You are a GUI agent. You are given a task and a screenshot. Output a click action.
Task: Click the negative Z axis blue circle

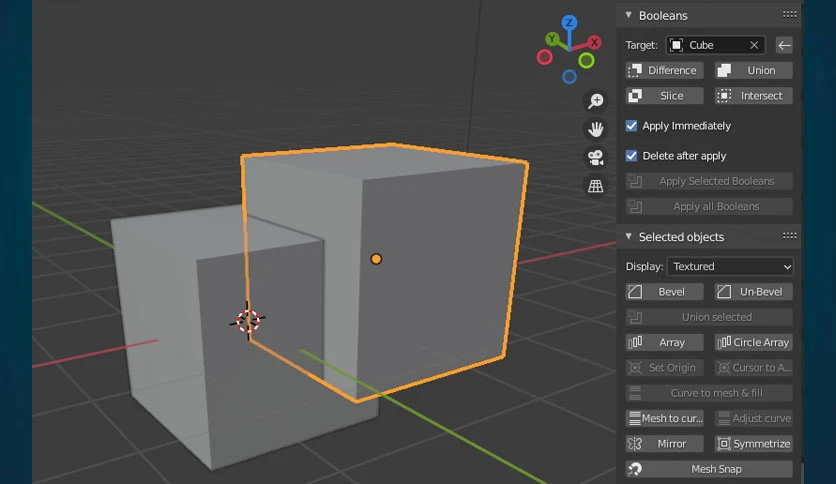(569, 77)
